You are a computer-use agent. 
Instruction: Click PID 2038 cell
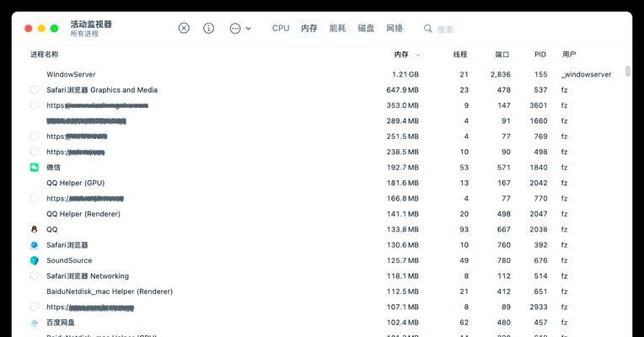click(538, 229)
